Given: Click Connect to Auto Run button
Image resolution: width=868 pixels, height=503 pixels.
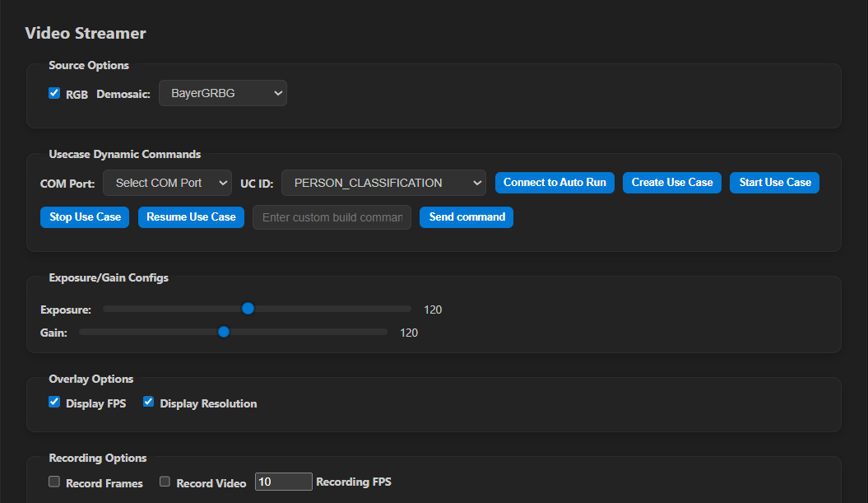Looking at the screenshot, I should (x=555, y=183).
